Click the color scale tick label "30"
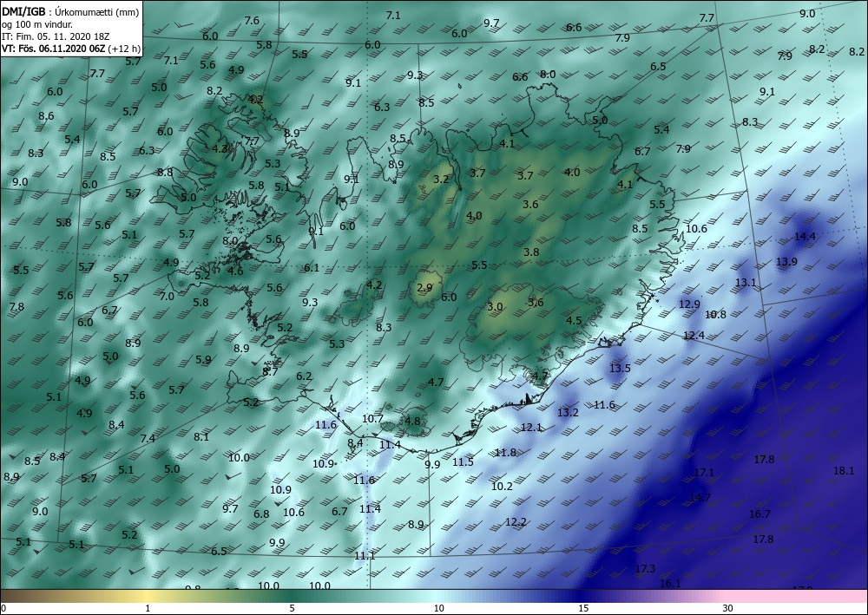This screenshot has height=615, width=868. point(727,608)
